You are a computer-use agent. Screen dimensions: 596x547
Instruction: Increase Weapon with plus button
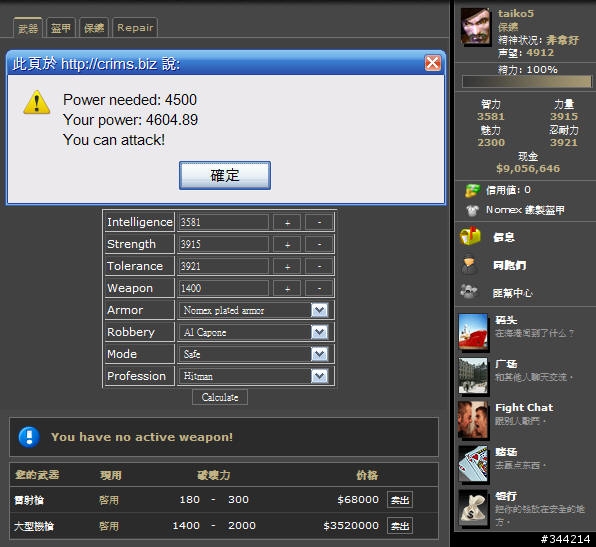pos(287,289)
